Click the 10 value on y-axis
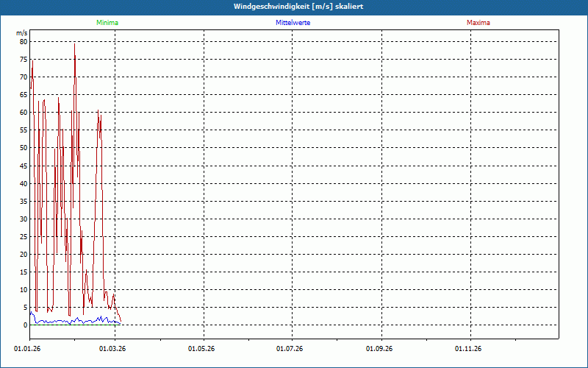 click(x=23, y=290)
